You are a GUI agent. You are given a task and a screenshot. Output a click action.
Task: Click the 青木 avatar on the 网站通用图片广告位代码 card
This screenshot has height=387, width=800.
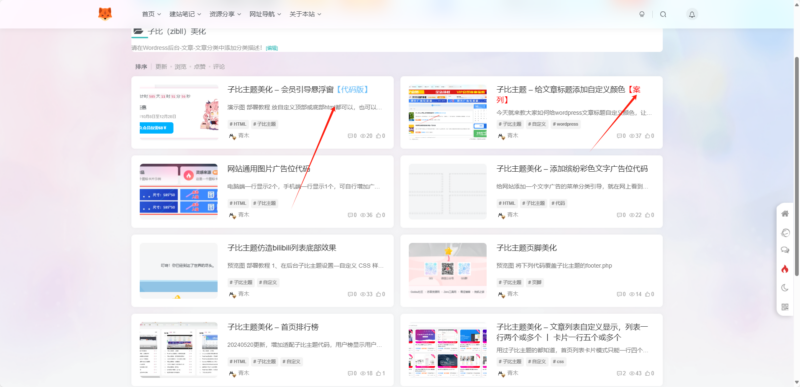pyautogui.click(x=232, y=215)
